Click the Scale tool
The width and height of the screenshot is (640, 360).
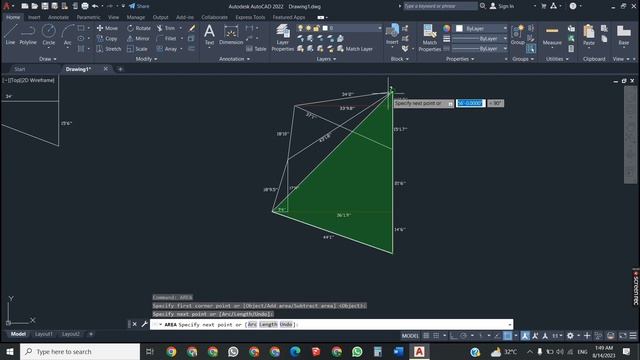tap(137, 49)
